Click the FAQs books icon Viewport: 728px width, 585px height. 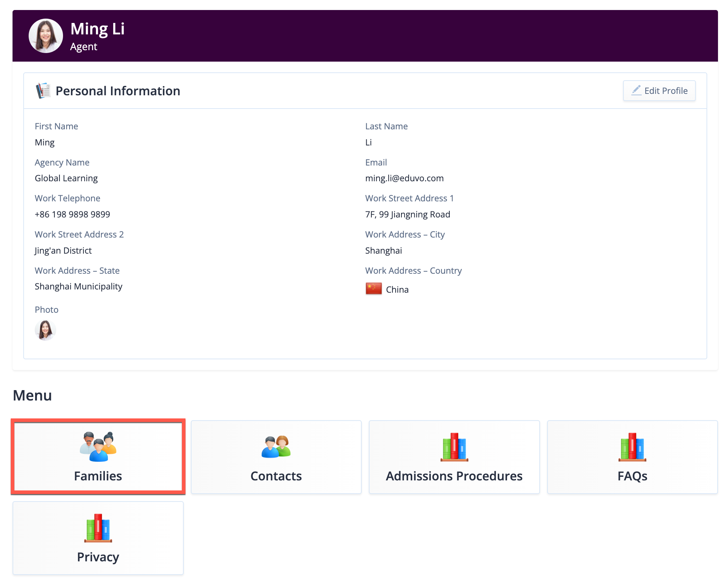click(x=632, y=447)
